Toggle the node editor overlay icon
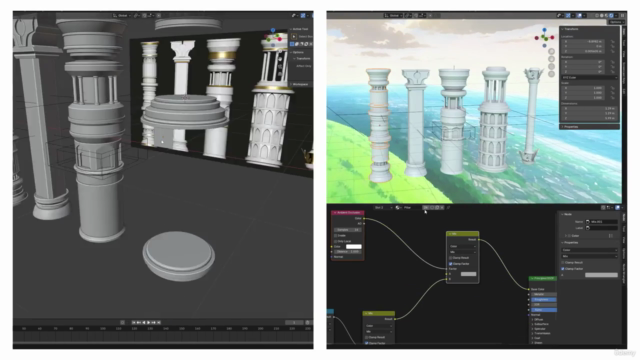Viewport: 640px width, 360px height. tap(617, 208)
